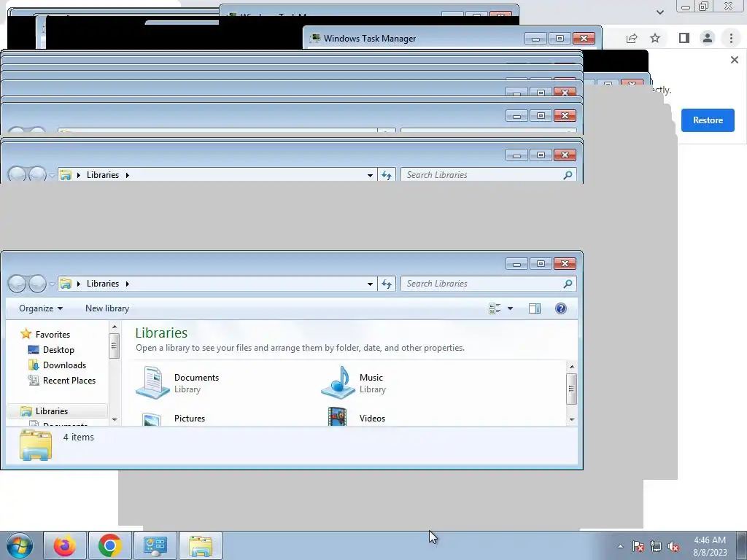This screenshot has height=560, width=747.
Task: Open recent pages dropdown in front window
Action: tap(52, 284)
